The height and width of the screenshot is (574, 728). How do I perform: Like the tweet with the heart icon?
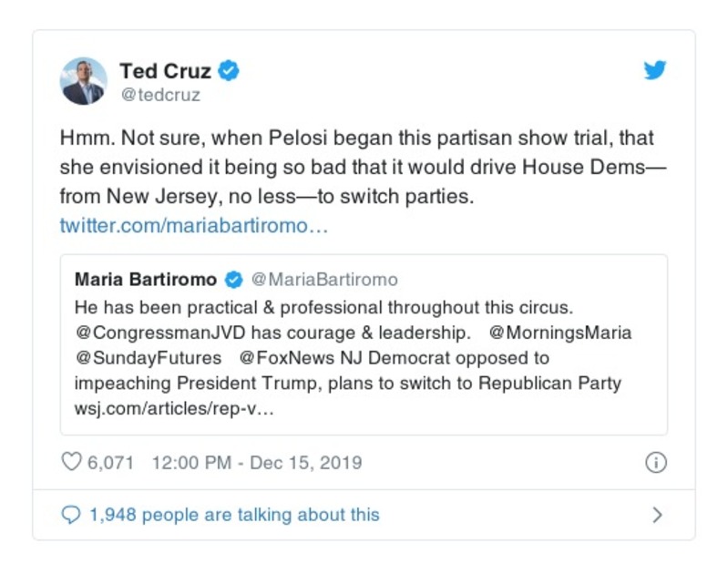(x=71, y=462)
